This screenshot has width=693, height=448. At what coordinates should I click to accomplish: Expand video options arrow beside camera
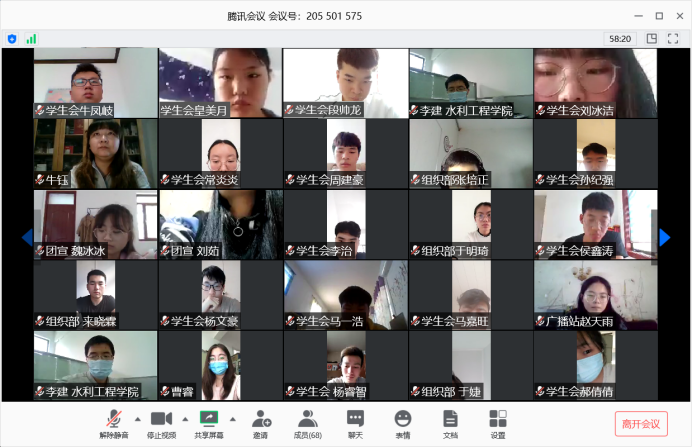point(185,419)
